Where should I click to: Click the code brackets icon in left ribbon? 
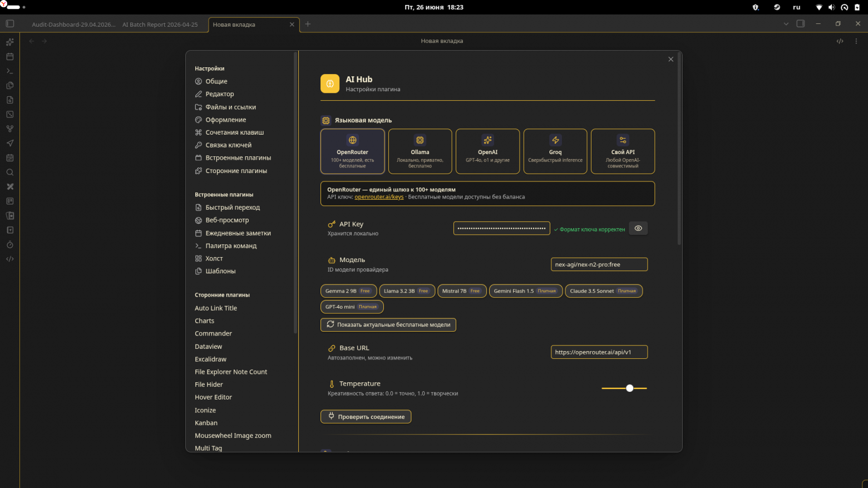point(9,259)
